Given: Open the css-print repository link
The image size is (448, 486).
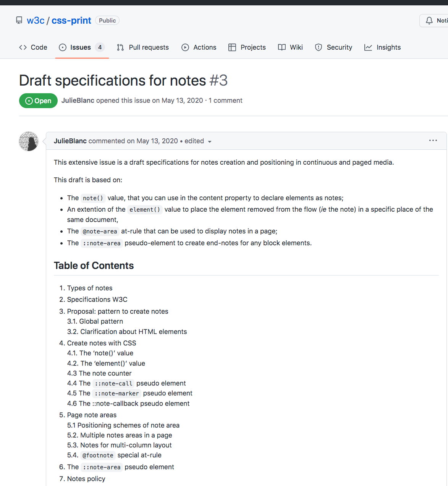Looking at the screenshot, I should [x=71, y=21].
